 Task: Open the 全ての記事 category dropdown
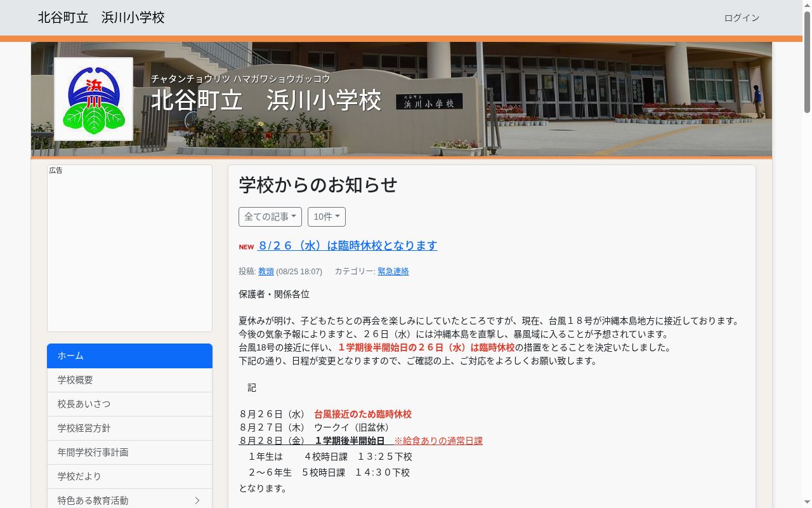click(x=270, y=217)
